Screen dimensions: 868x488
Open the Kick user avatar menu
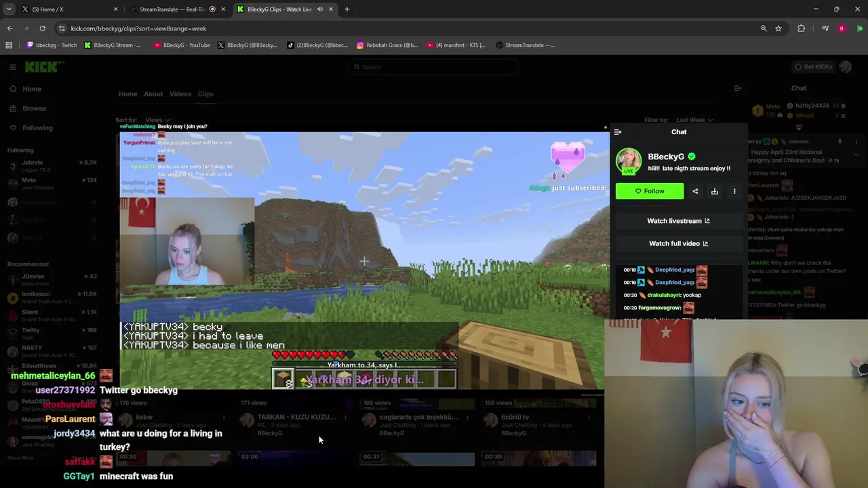coord(845,67)
